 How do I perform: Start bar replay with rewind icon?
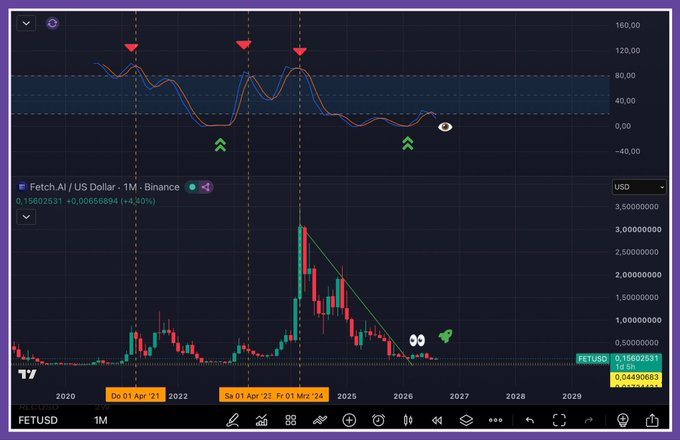[437, 420]
